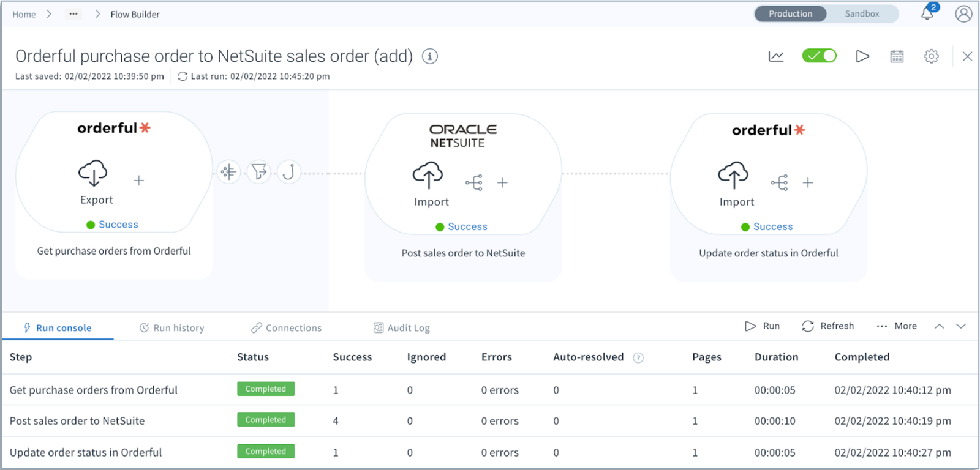Image resolution: width=980 pixels, height=470 pixels.
Task: Open the export transformation icon
Action: pos(228,172)
